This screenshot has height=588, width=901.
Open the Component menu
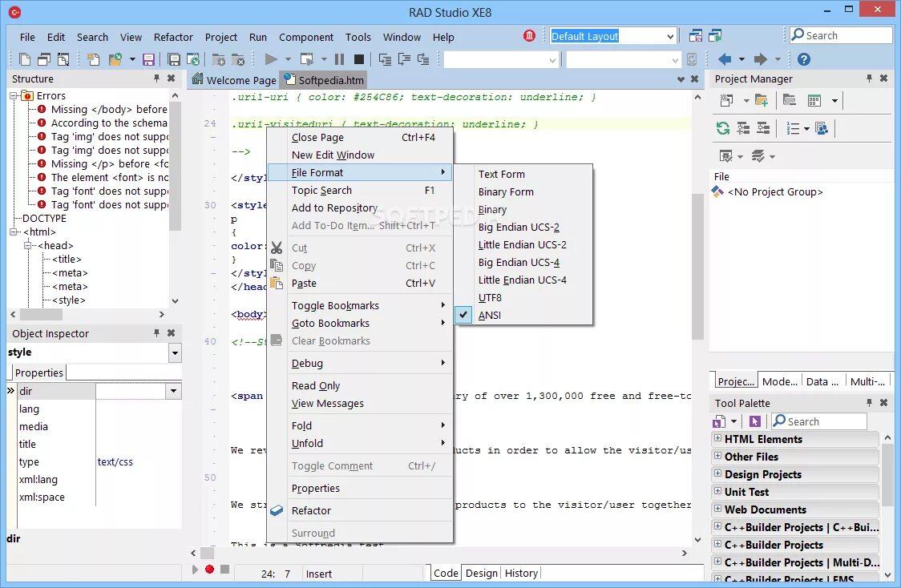point(305,37)
